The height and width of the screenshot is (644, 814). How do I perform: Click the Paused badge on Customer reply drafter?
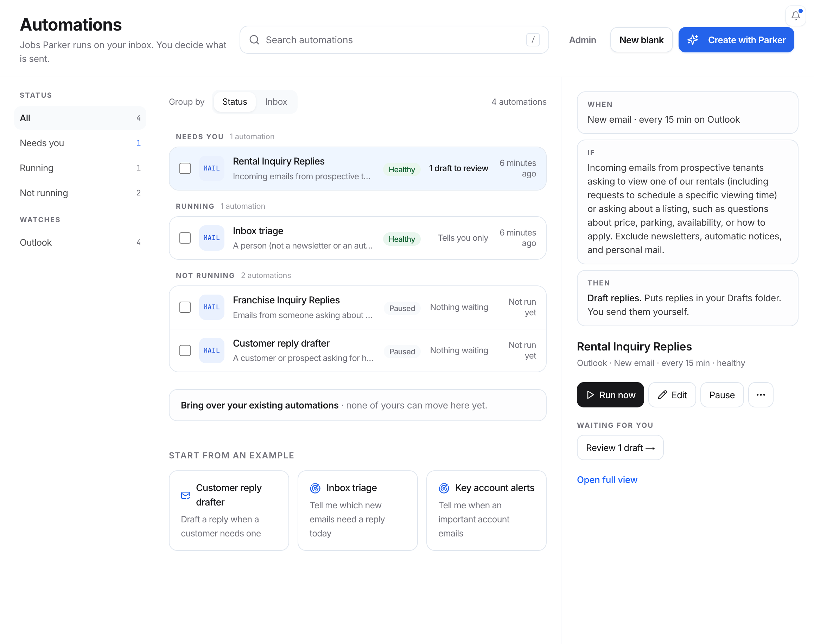[x=402, y=352]
